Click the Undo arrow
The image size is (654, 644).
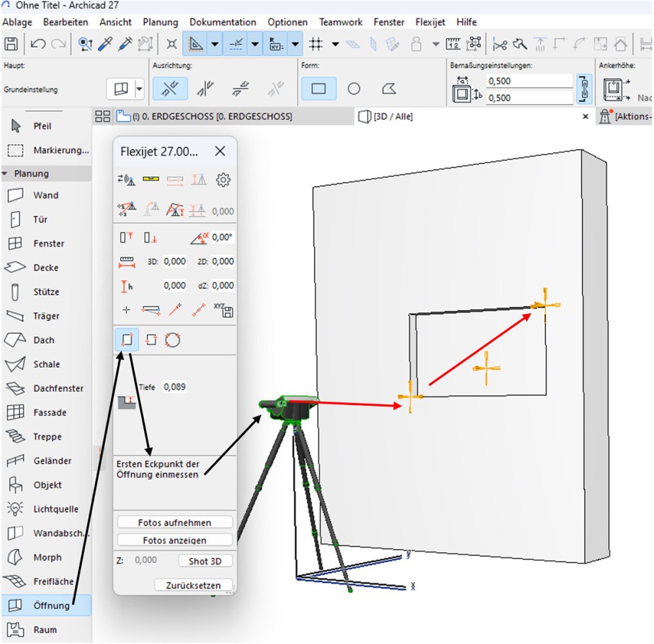point(38,44)
